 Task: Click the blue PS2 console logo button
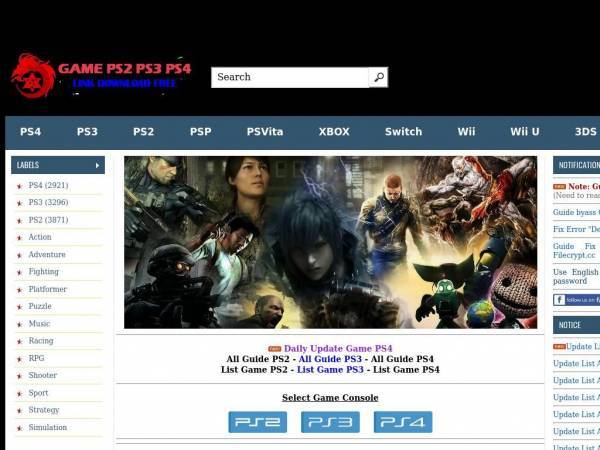(258, 422)
